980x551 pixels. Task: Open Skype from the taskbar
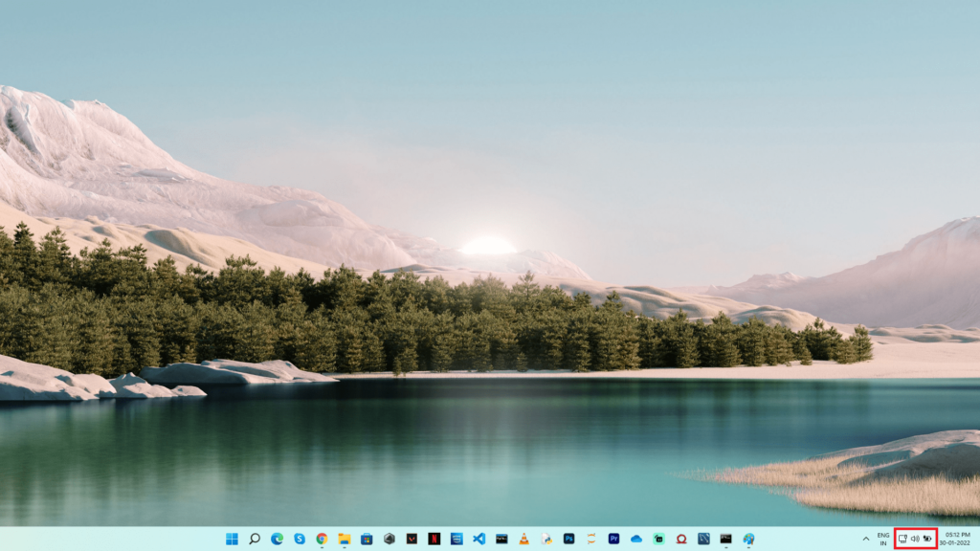point(300,539)
